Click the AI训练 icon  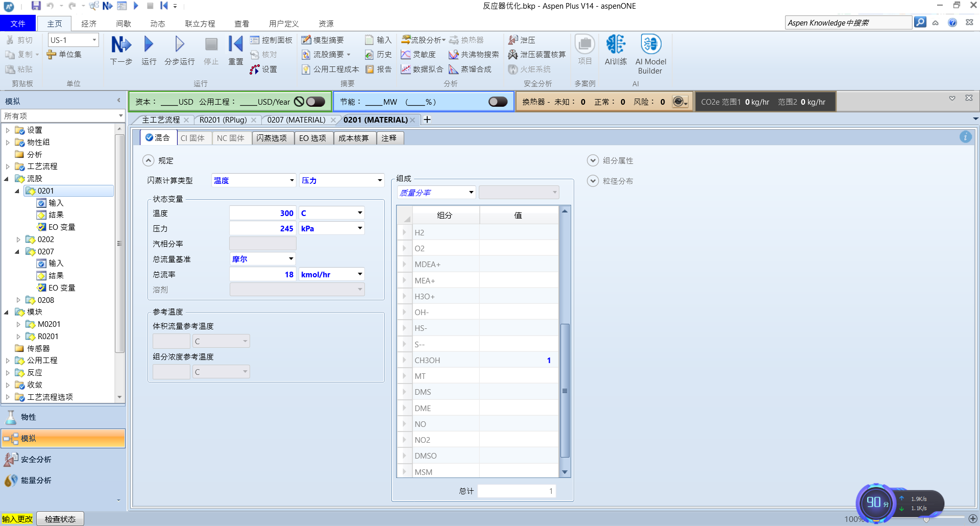tap(616, 45)
